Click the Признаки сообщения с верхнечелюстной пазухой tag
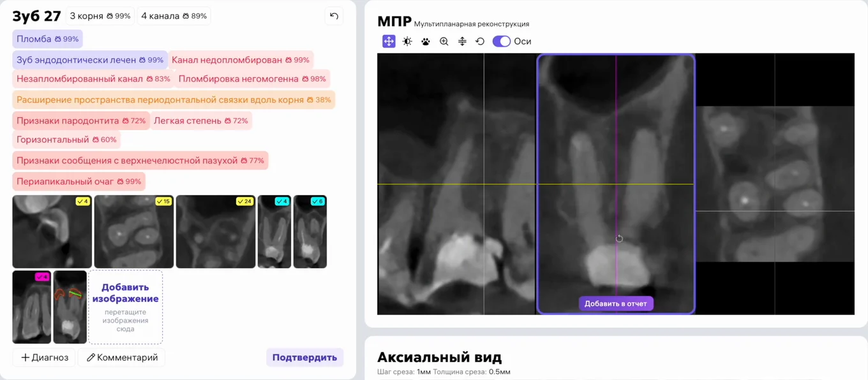The height and width of the screenshot is (380, 868). 140,161
